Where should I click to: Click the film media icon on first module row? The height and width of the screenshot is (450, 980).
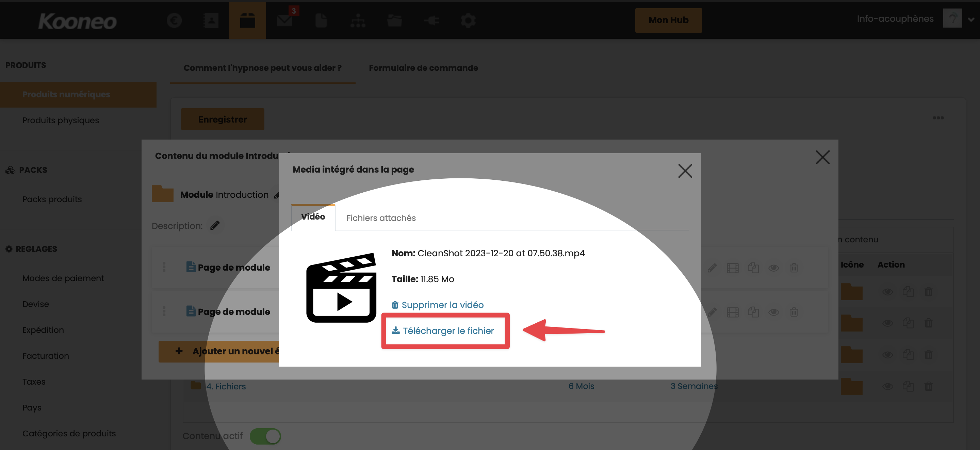click(x=732, y=268)
